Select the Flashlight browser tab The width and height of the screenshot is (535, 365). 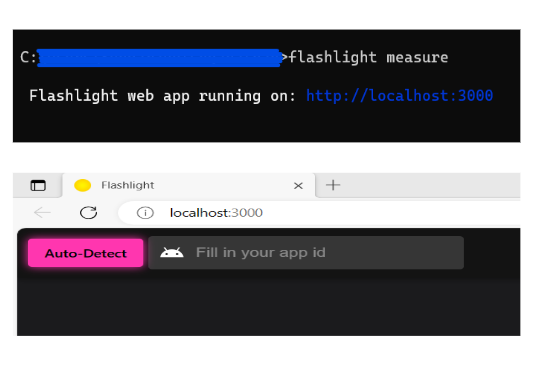(189, 185)
